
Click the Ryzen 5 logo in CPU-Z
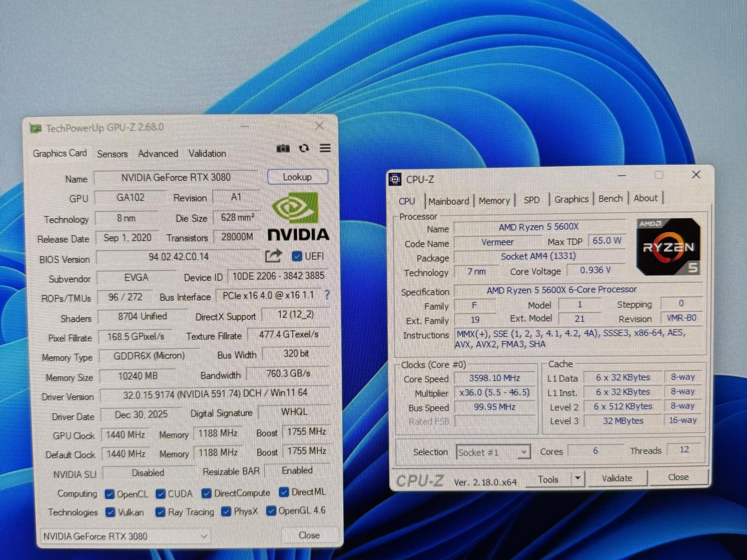[668, 247]
